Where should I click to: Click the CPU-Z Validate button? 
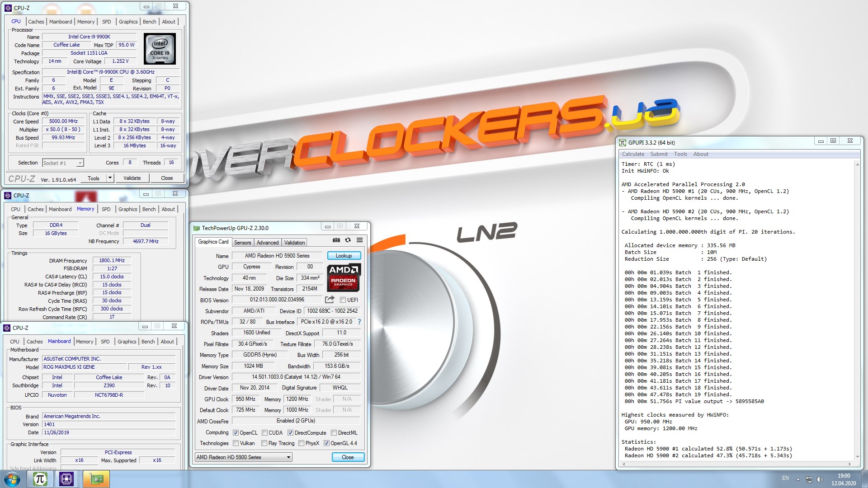coord(132,178)
